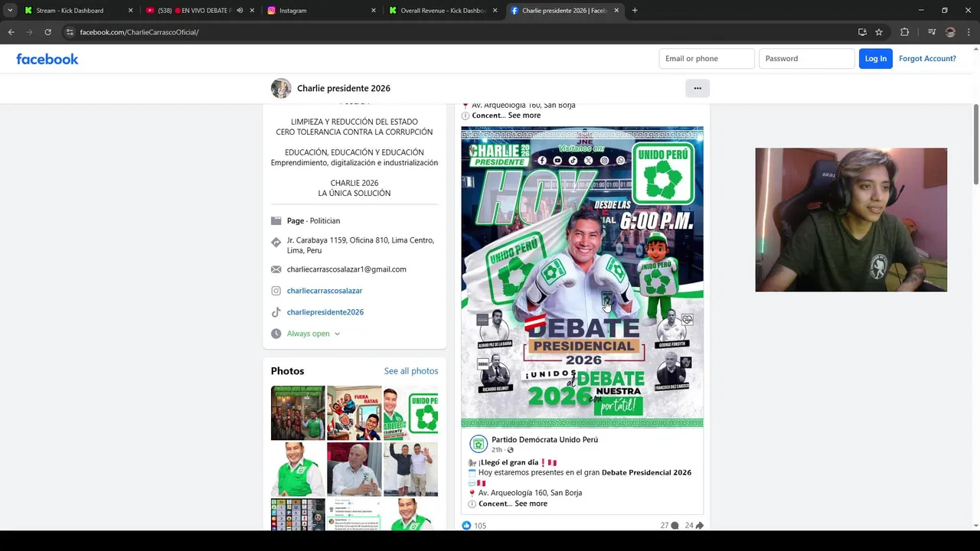Click the Email or phone field

[x=707, y=59]
